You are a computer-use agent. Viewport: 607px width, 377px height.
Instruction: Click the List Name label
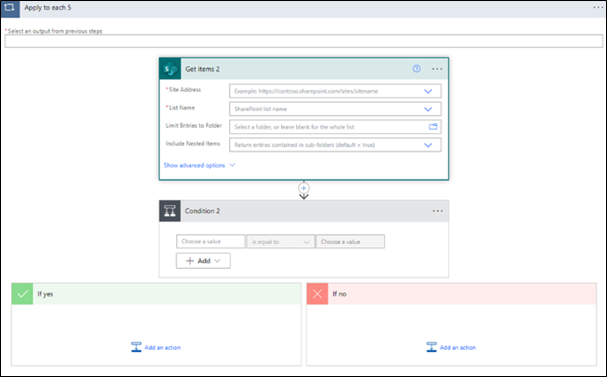coord(182,108)
